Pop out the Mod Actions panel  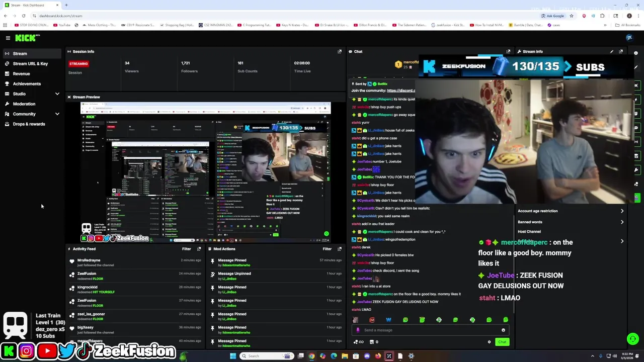(340, 249)
